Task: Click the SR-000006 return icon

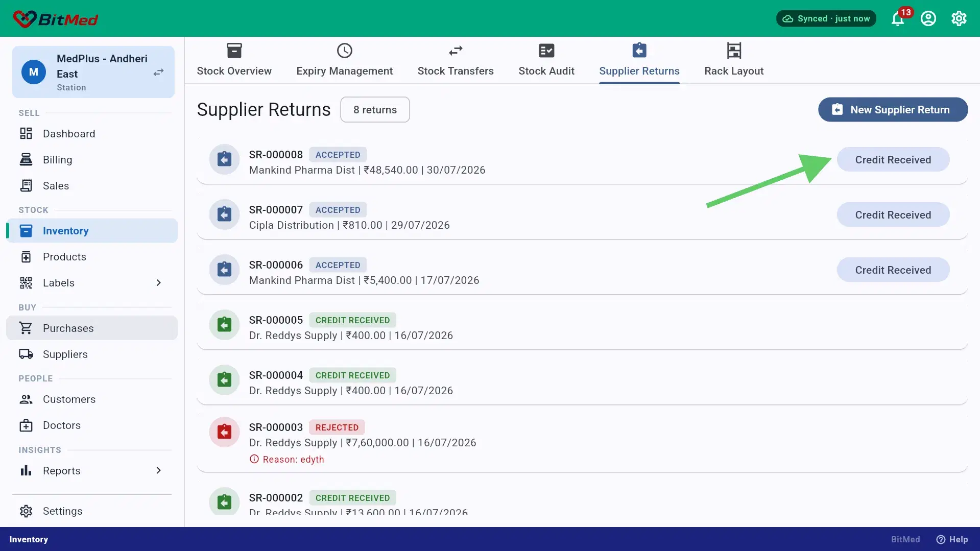Action: click(224, 270)
